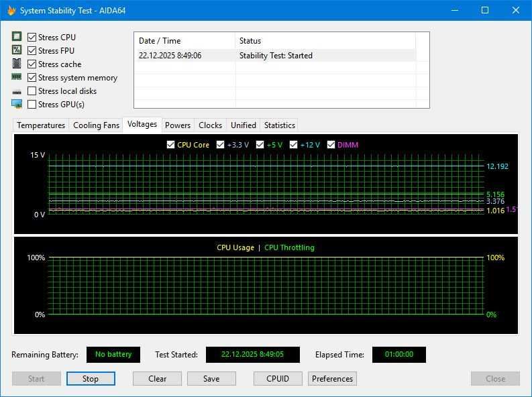Open the Powers tab
Screen dimensions: 532x397
(x=178, y=125)
